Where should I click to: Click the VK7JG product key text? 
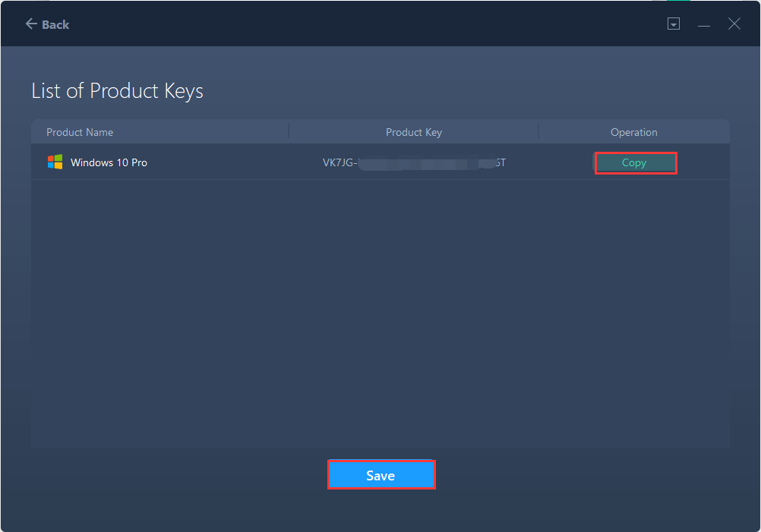click(339, 162)
